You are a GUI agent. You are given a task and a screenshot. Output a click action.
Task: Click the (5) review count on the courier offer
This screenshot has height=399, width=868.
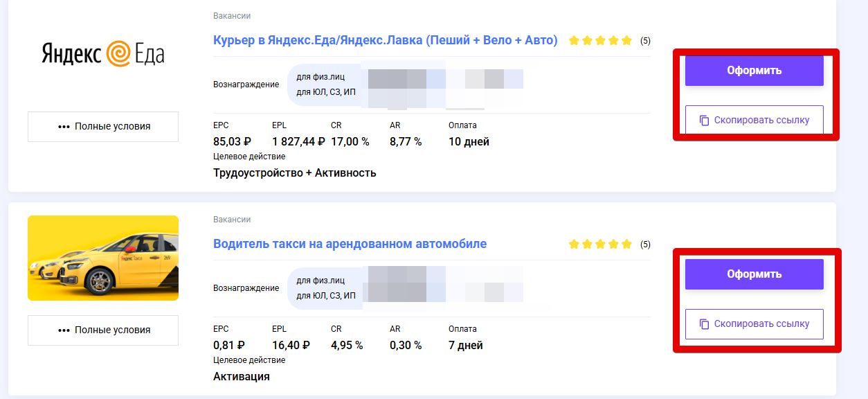click(x=645, y=41)
